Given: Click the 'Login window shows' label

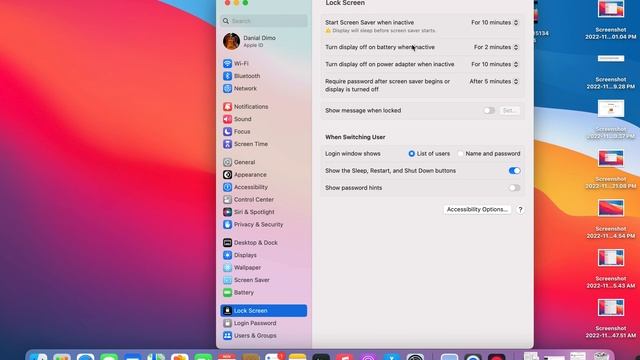Looking at the screenshot, I should pos(353,154).
